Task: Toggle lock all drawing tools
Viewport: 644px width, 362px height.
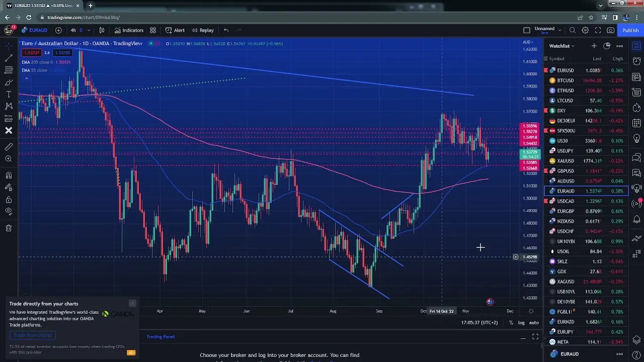Action: coord(9,200)
